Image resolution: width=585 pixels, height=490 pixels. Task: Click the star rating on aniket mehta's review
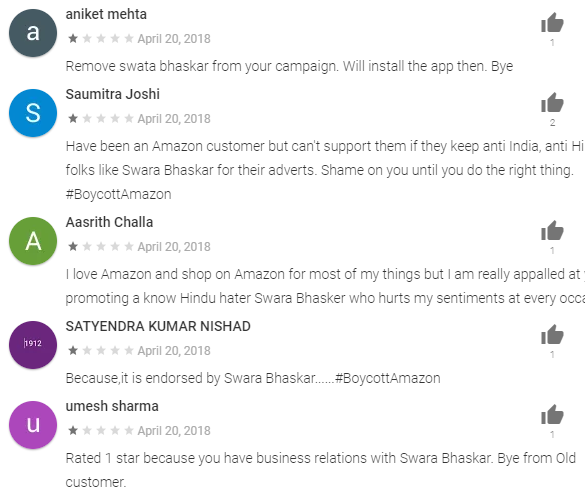(x=101, y=38)
